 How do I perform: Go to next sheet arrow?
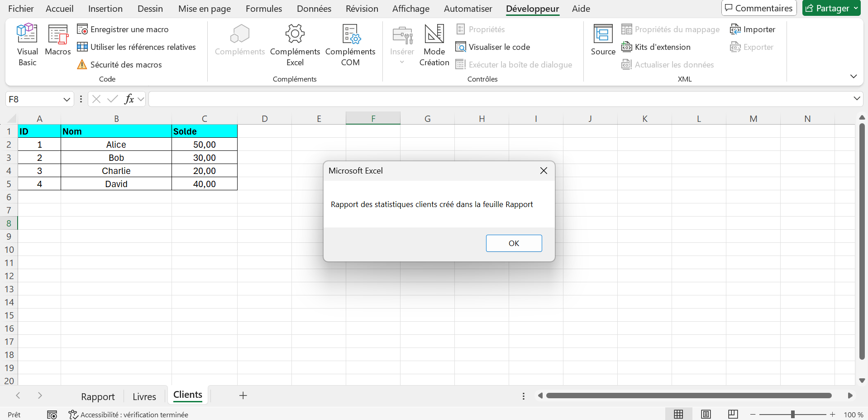click(x=40, y=396)
